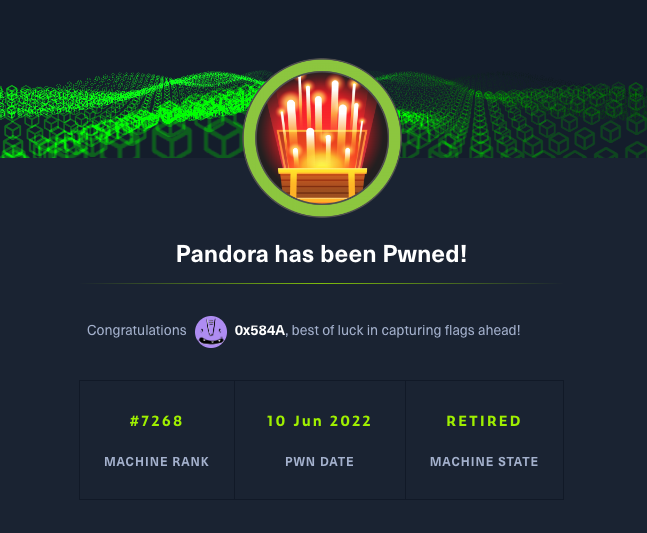
Task: Click the purple user avatar icon
Action: pyautogui.click(x=211, y=331)
